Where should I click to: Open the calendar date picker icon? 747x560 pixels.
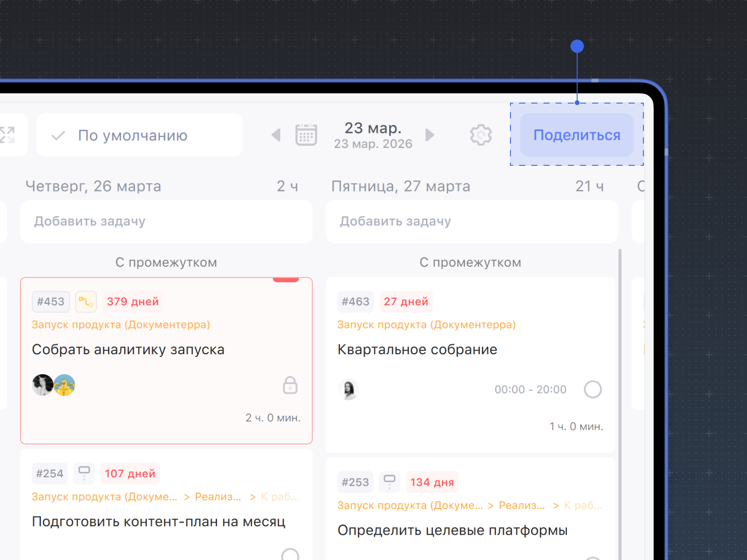click(306, 135)
